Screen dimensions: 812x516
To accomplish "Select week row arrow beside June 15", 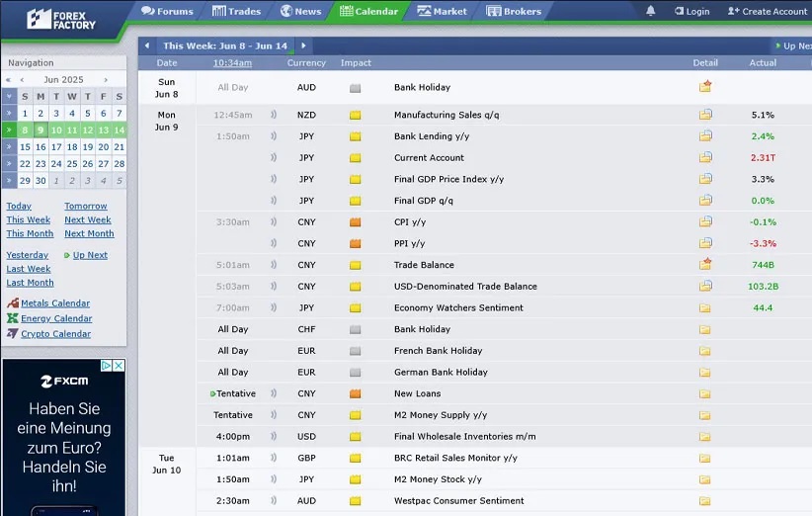I will [x=9, y=147].
